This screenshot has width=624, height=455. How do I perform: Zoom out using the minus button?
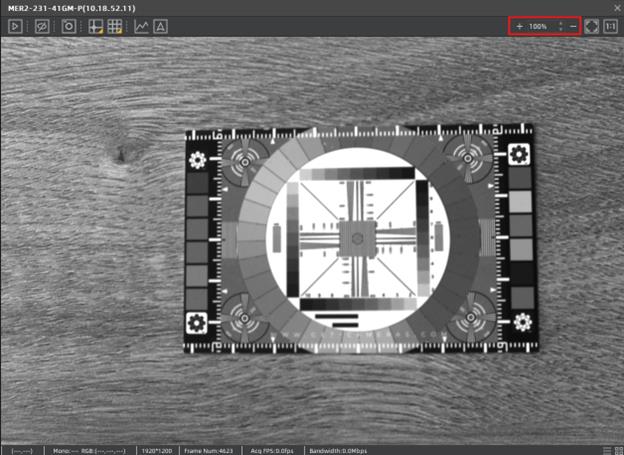[573, 25]
